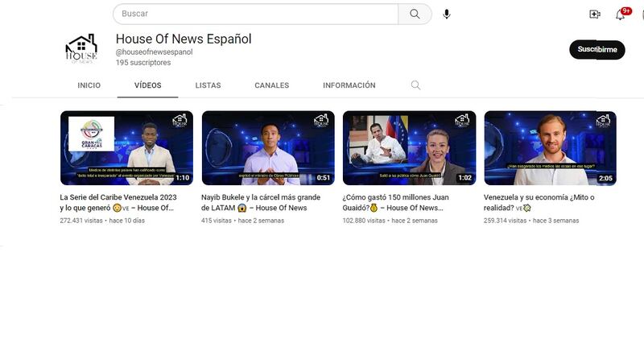Open the notifications bell
The width and height of the screenshot is (644, 364).
pos(620,14)
